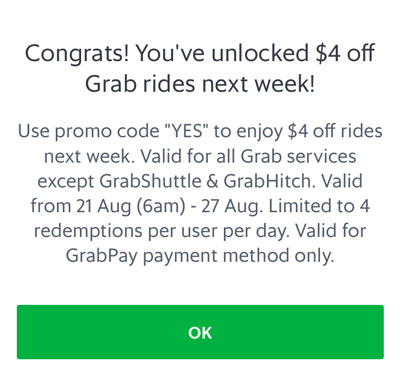Click the "redemptions per user per day" line
The height and width of the screenshot is (379, 400).
[x=161, y=231]
